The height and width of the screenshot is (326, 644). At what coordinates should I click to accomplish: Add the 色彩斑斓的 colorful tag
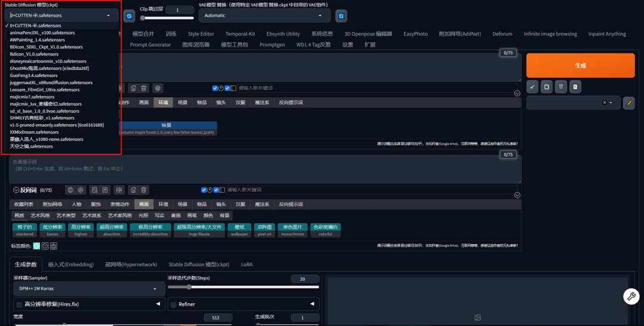326,230
